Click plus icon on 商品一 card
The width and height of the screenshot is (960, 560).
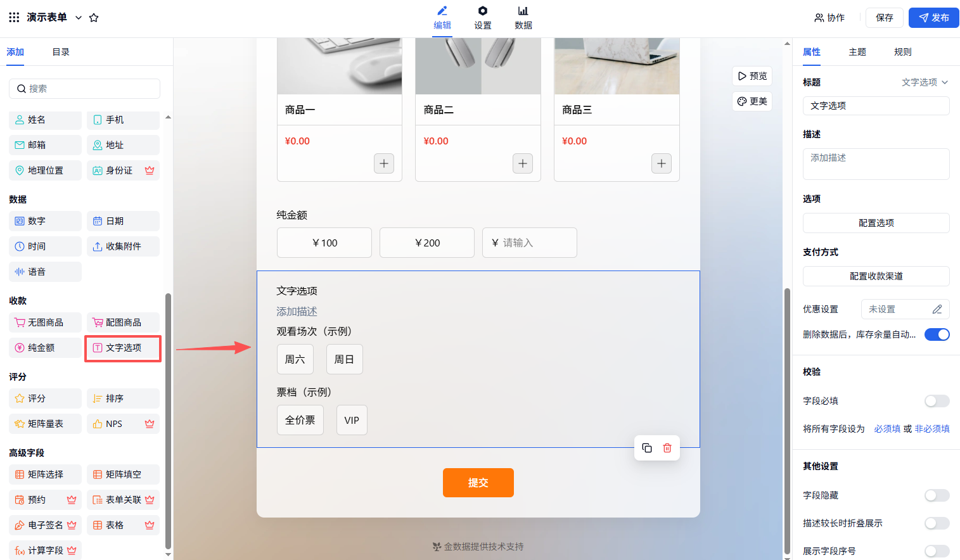click(x=384, y=163)
